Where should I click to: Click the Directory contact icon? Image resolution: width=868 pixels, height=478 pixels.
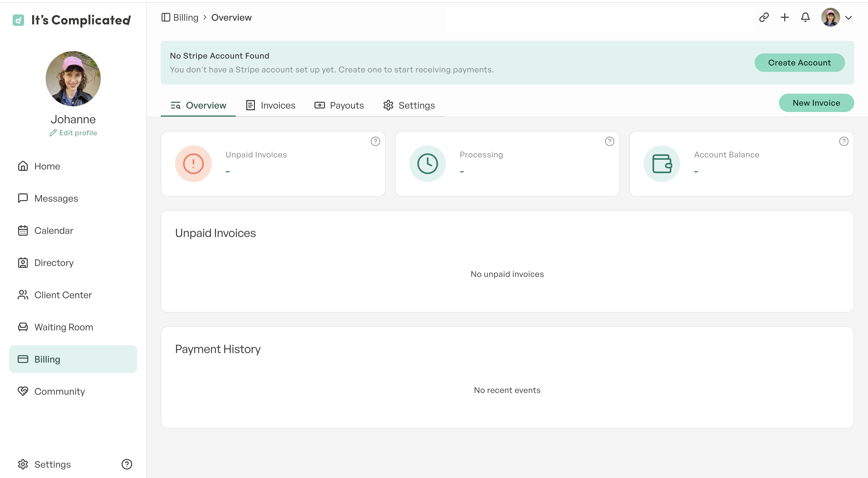[x=23, y=263]
